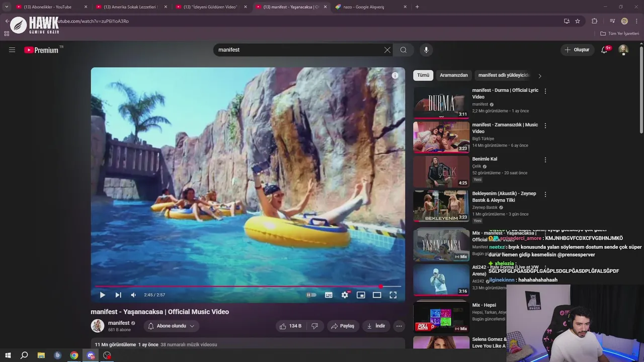Viewport: 644px width, 362px height.
Task: Open install or cast icon in address bar
Action: click(x=567, y=21)
